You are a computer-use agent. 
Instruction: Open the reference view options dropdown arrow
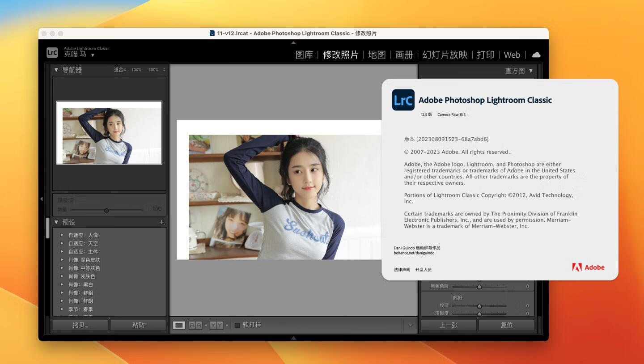(206, 325)
